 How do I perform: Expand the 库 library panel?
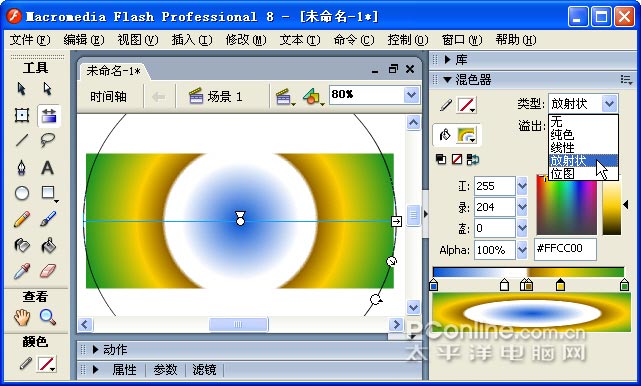coord(448,60)
